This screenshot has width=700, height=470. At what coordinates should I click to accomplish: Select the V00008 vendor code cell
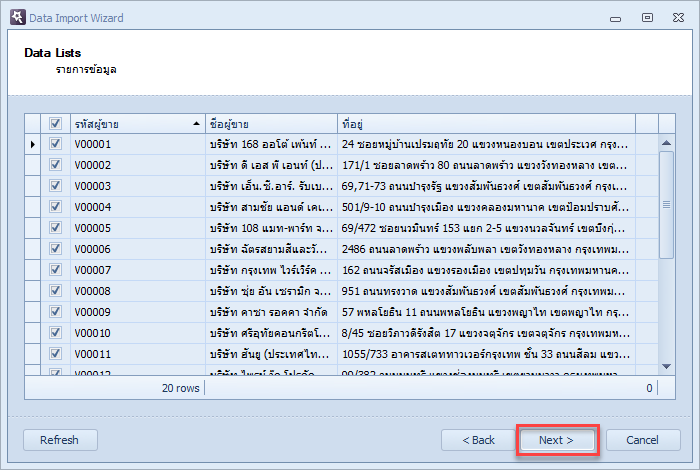tap(138, 291)
